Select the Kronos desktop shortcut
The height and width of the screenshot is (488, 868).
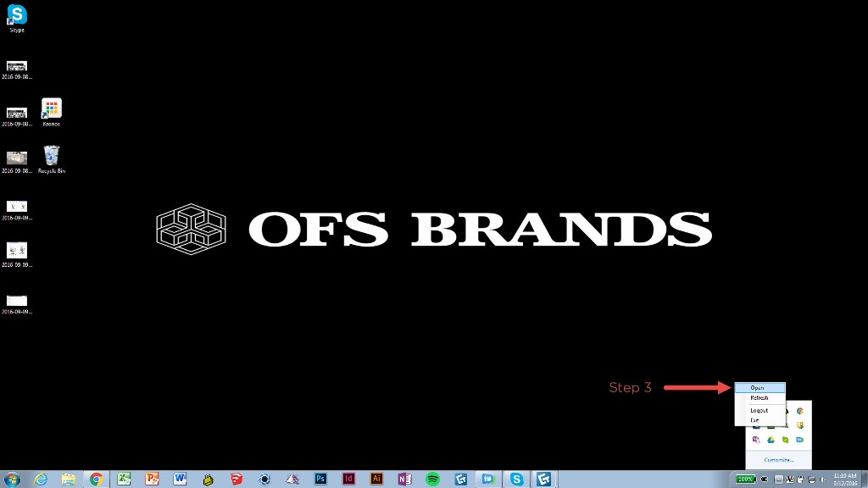(52, 113)
